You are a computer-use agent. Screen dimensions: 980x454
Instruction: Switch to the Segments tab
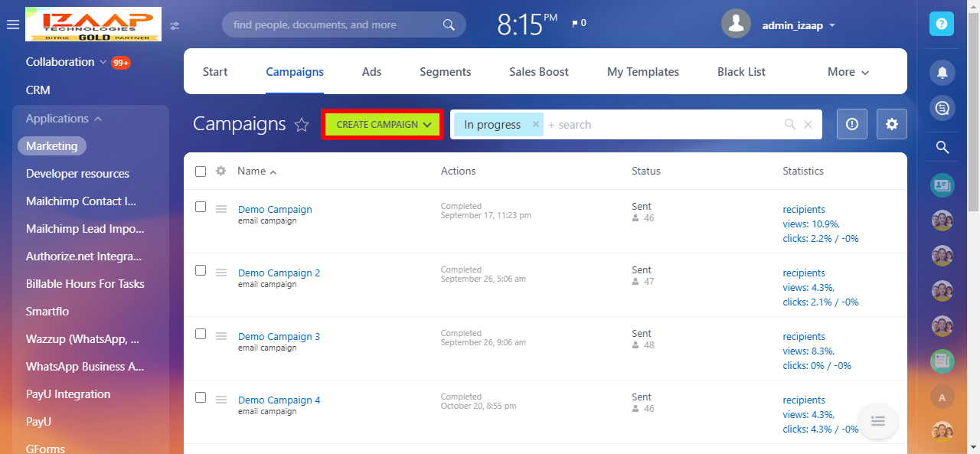[445, 72]
